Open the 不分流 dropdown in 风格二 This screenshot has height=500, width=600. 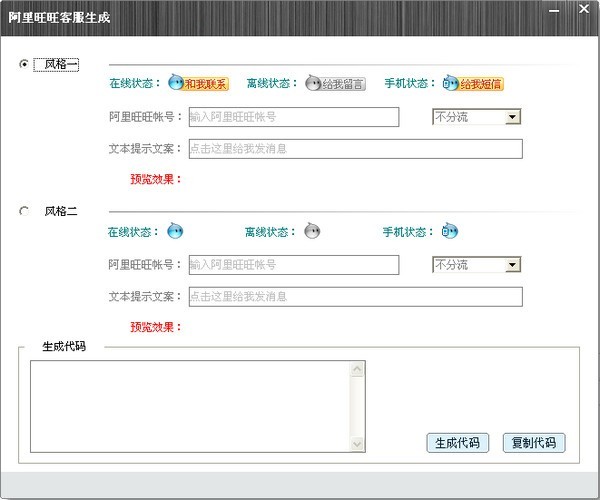click(x=476, y=265)
